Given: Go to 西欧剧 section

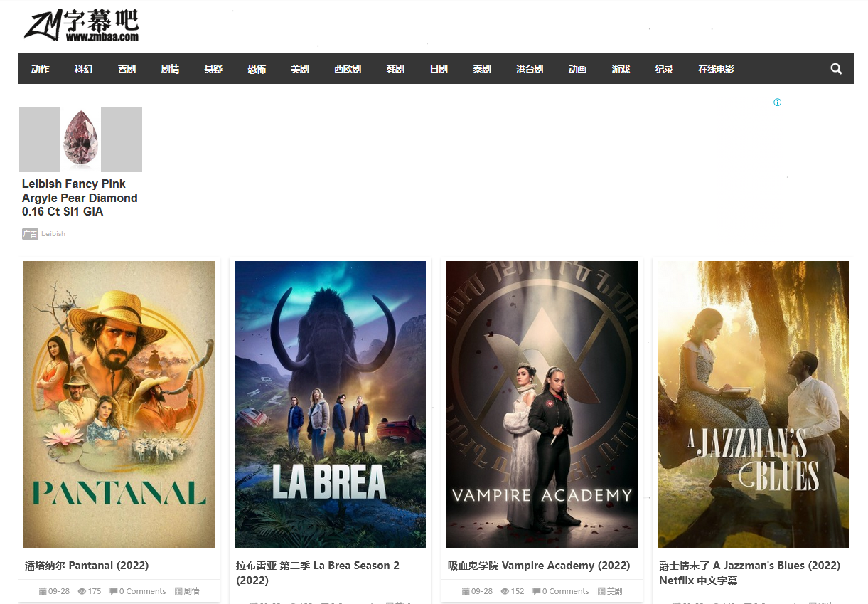Looking at the screenshot, I should pos(348,69).
